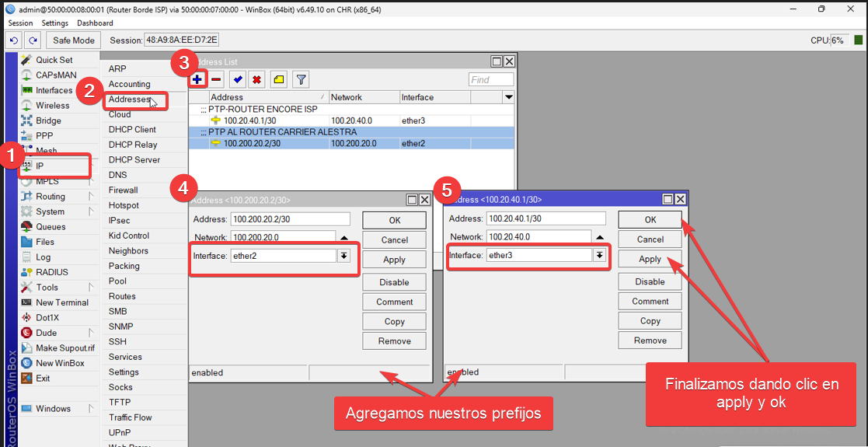
Task: Open the filter funnel icon in Address List
Action: tap(300, 79)
